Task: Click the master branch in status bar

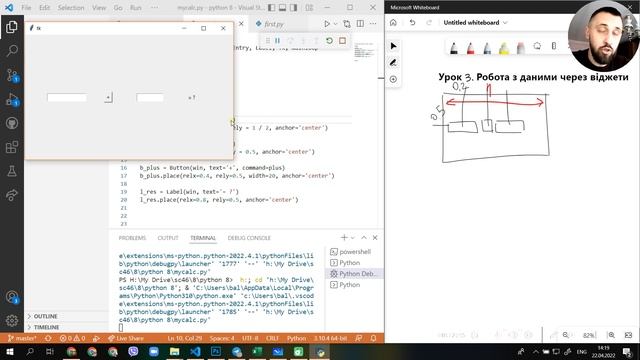Action: [22, 338]
